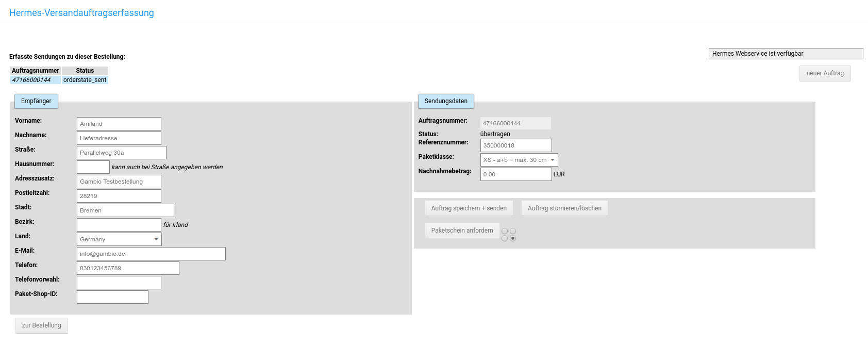Screen dimensions: 868x345
Task: Open the Land country dropdown
Action: (119, 239)
